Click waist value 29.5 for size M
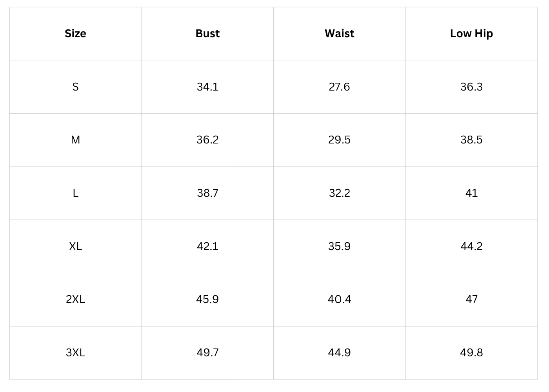 coord(339,140)
